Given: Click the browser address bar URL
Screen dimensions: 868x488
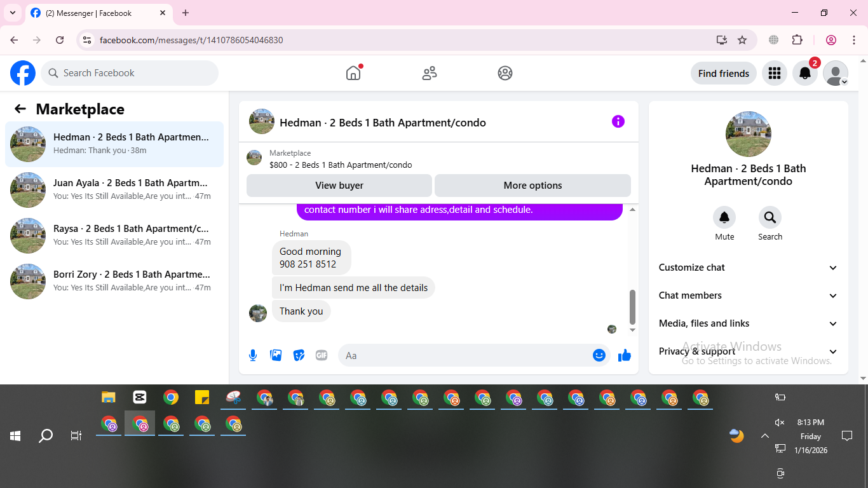Looking at the screenshot, I should [x=191, y=40].
